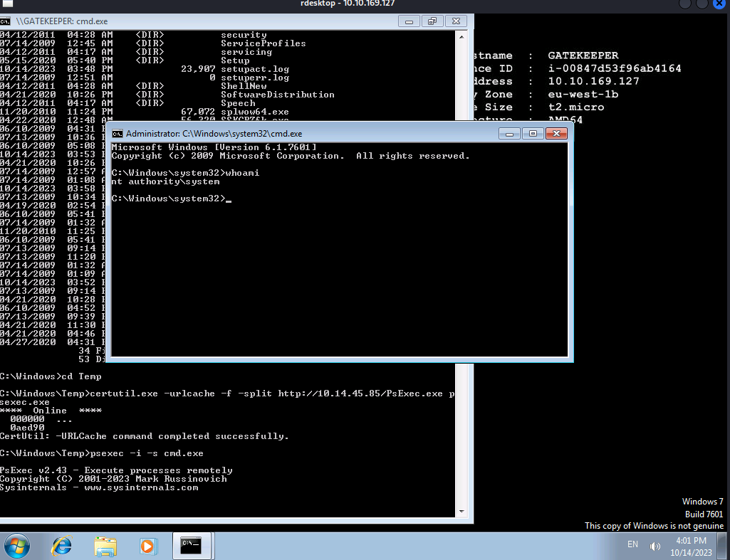Click the eu-west-1b zone value
730x560 pixels.
pos(583,94)
